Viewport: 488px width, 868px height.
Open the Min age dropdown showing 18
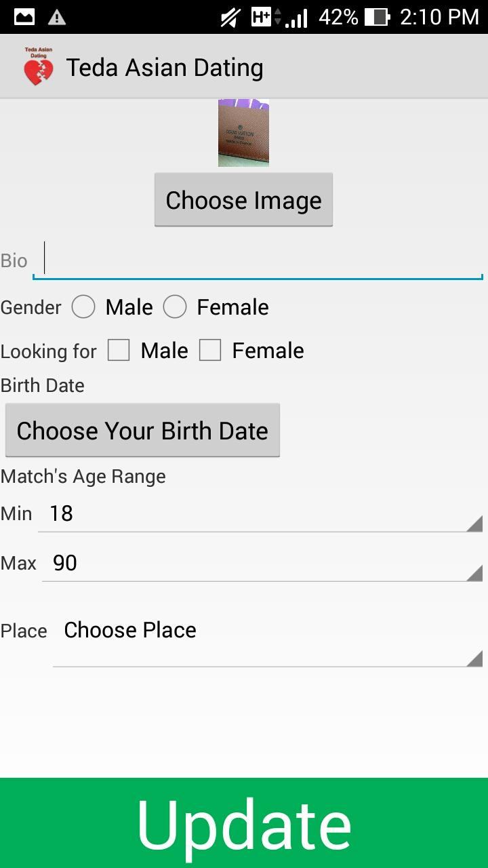pos(261,513)
